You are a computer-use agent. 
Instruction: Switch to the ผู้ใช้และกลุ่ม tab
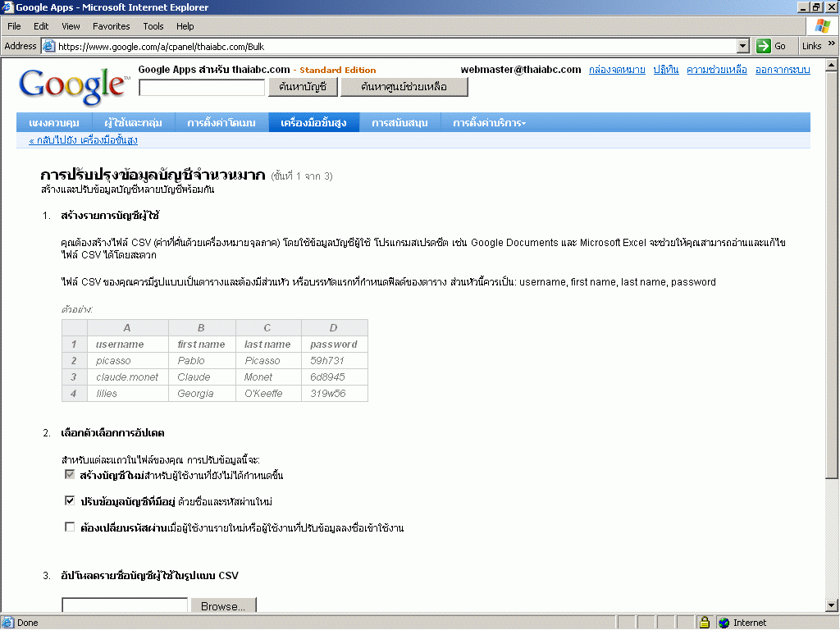tap(133, 123)
